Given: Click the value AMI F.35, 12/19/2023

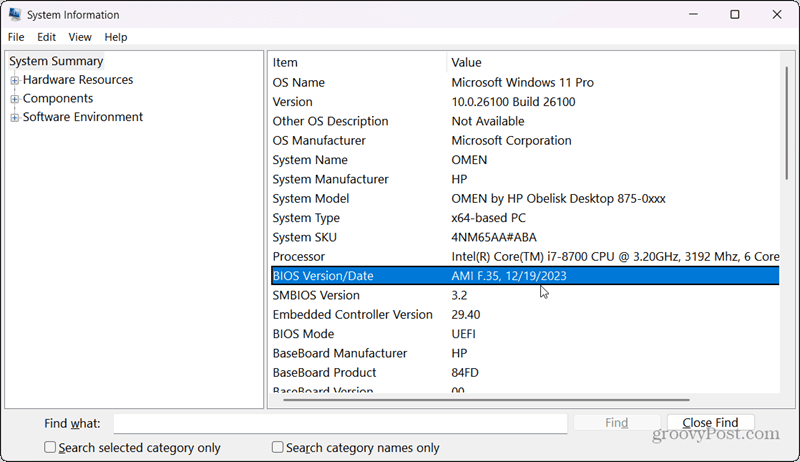Looking at the screenshot, I should click(509, 276).
